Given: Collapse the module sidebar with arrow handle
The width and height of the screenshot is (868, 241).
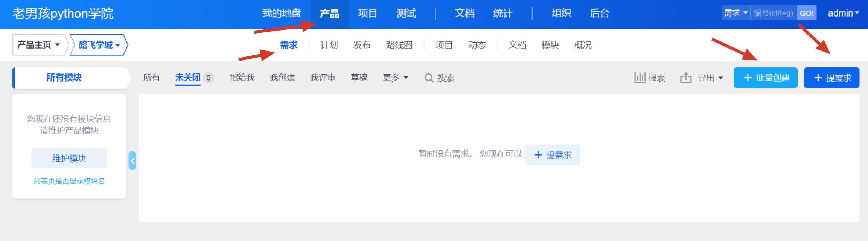Looking at the screenshot, I should (132, 161).
